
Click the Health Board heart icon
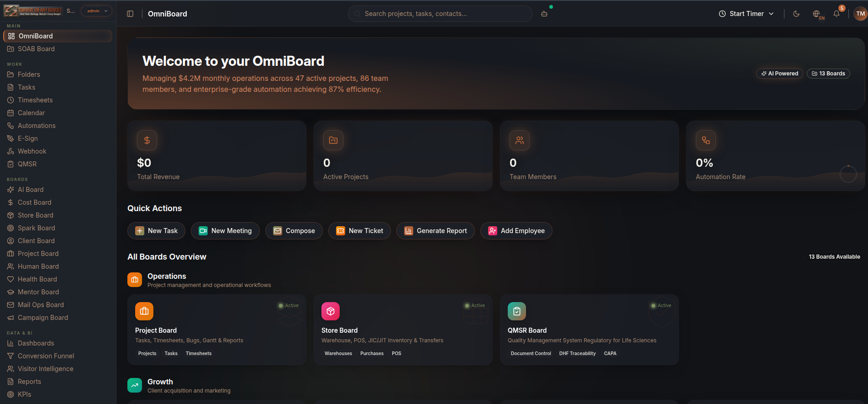pyautogui.click(x=11, y=279)
